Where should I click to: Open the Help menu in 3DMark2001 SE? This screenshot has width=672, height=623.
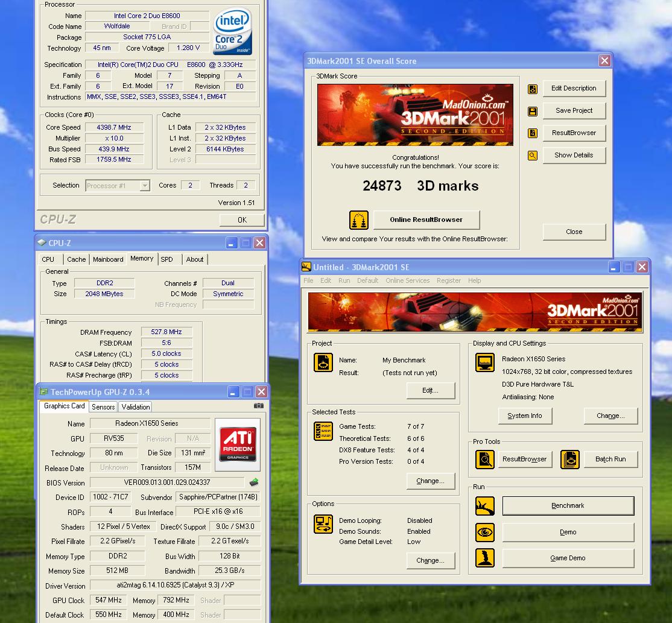(x=474, y=280)
